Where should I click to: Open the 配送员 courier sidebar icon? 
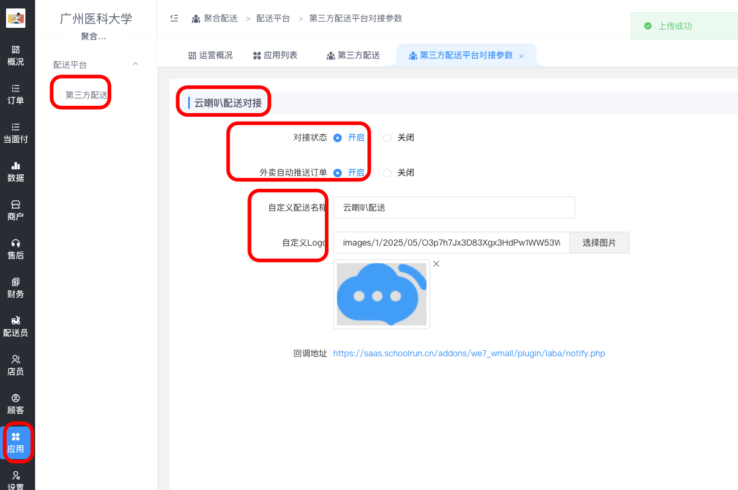(x=16, y=326)
